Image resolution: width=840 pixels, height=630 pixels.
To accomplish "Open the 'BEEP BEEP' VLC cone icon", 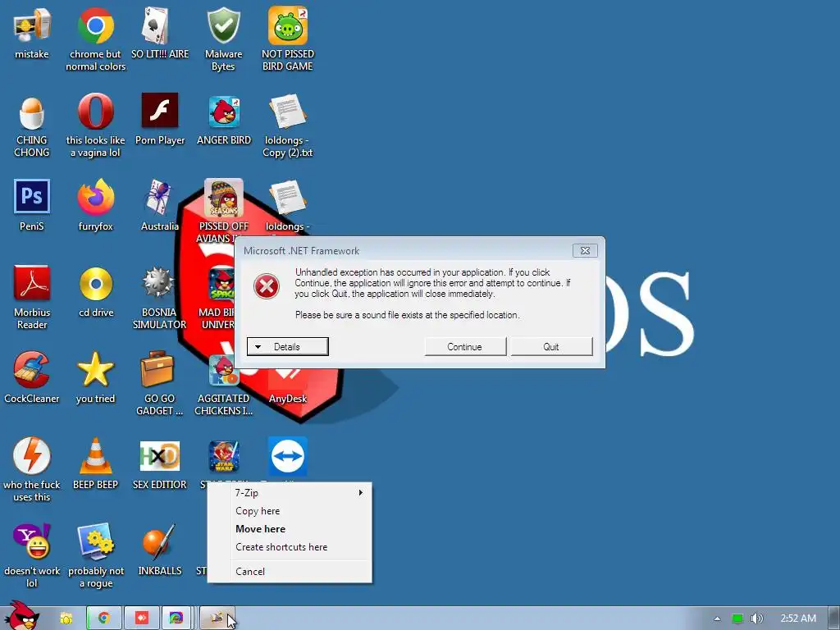I will (95, 456).
